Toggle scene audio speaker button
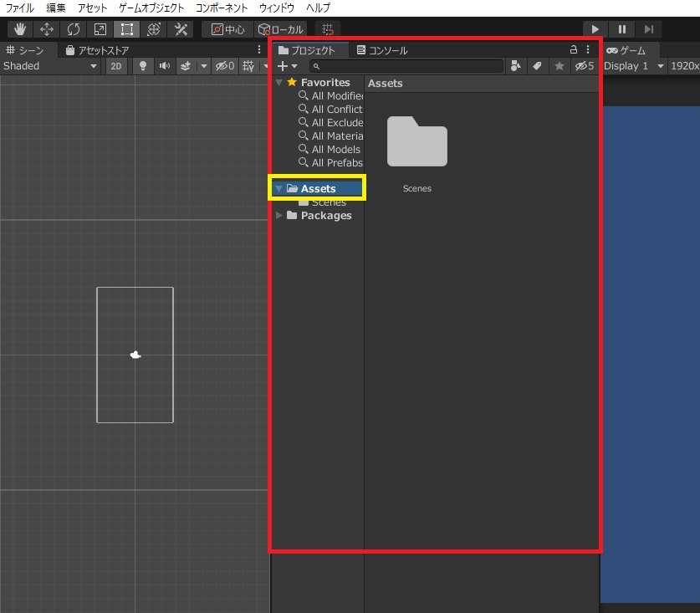Viewport: 700px width, 613px height. (165, 66)
